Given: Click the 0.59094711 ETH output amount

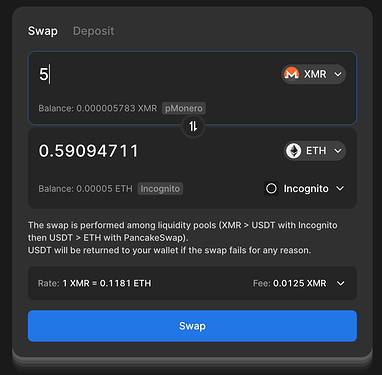Looking at the screenshot, I should click(88, 151).
